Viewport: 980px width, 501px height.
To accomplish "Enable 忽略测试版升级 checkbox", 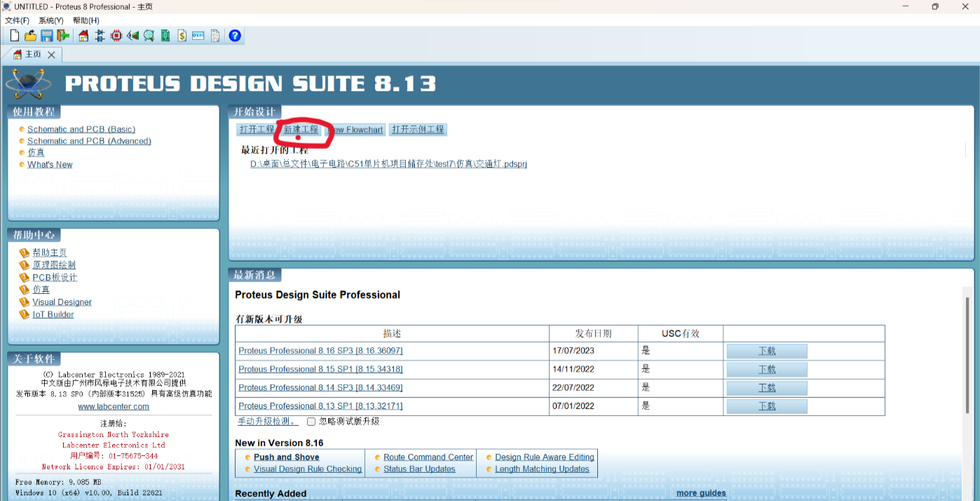I will point(311,422).
